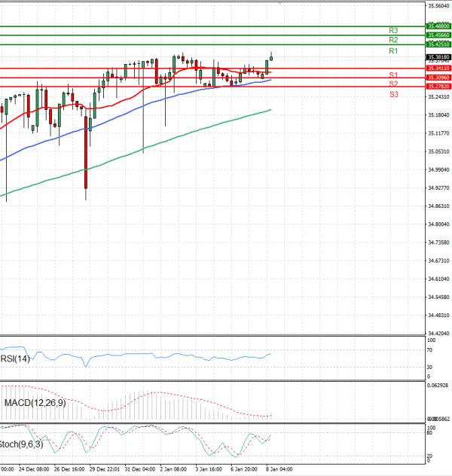
Task: Click the 34.61040 price axis value
Action: point(438,279)
